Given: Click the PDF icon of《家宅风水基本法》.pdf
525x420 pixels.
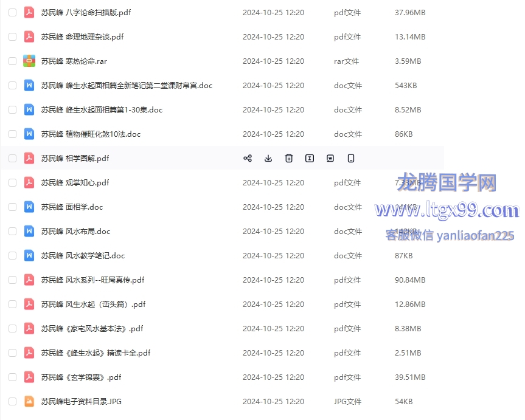Looking at the screenshot, I should click(29, 329).
